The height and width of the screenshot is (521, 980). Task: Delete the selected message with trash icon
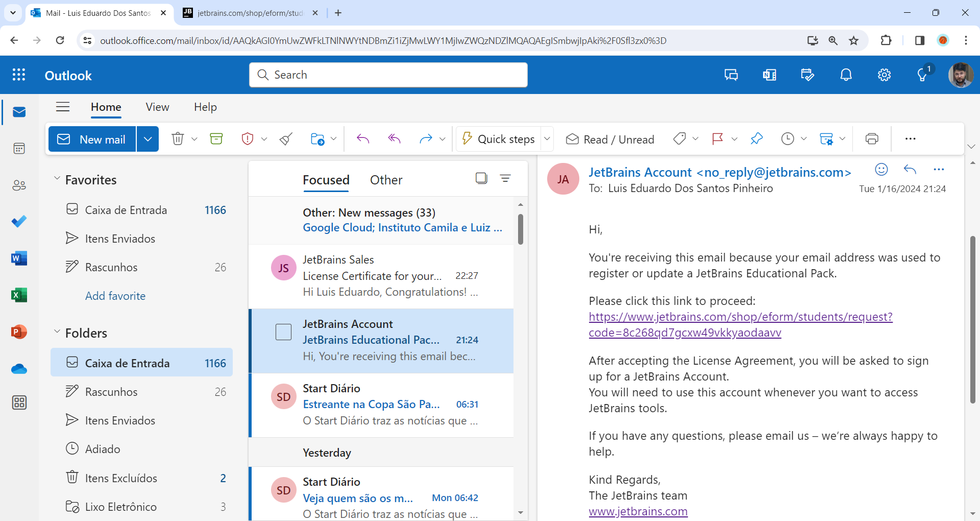tap(178, 139)
